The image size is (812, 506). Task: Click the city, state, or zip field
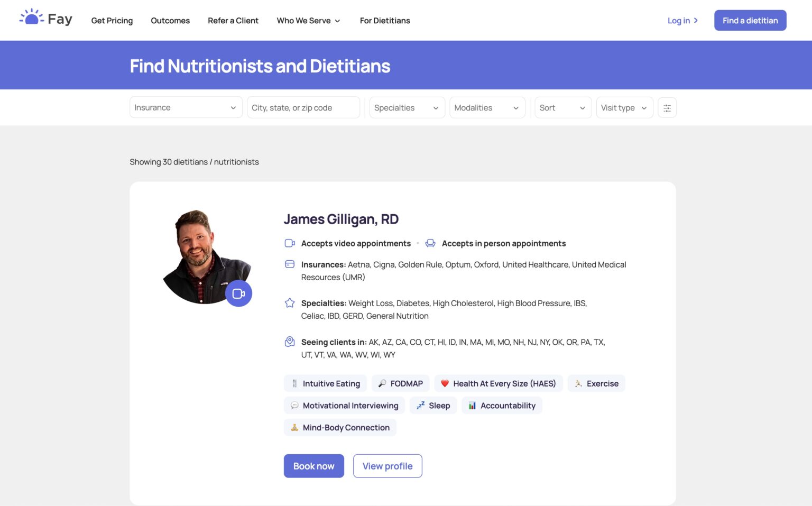tap(303, 108)
